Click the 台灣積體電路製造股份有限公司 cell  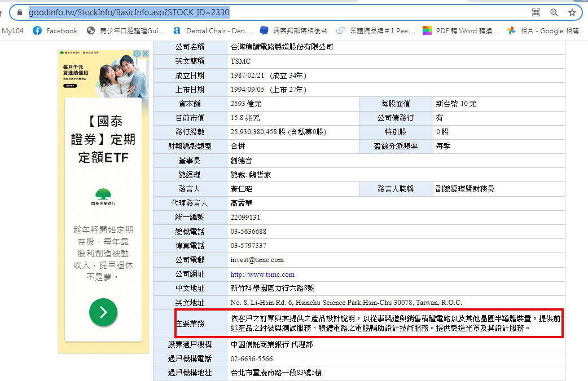click(396, 47)
